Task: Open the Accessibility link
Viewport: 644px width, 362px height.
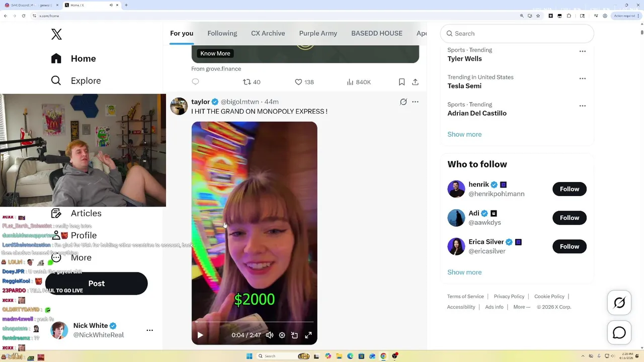Action: point(461,307)
